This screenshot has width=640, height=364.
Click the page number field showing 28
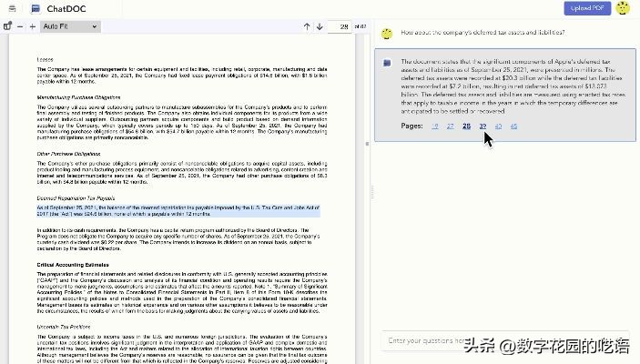tap(340, 26)
